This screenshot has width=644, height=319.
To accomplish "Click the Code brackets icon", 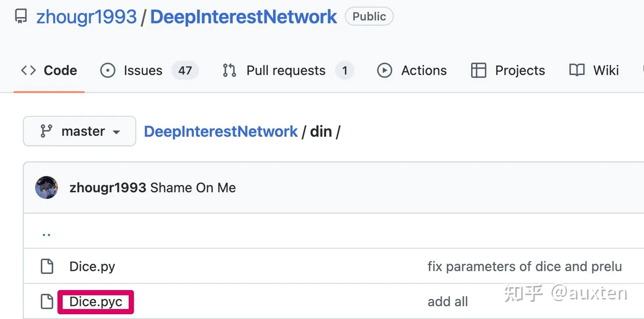I will (x=28, y=70).
